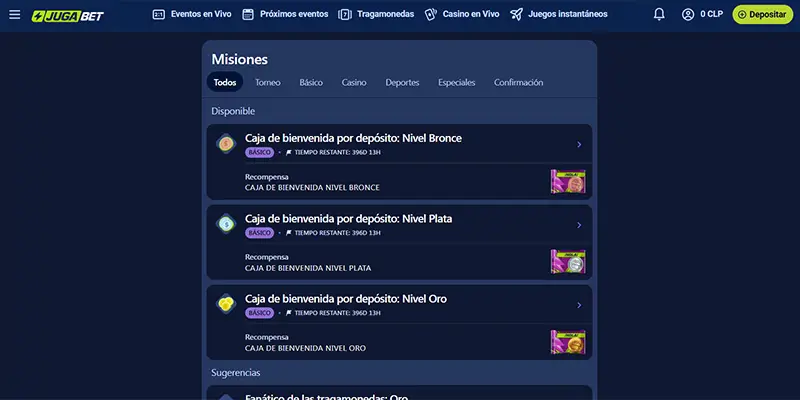The image size is (800, 400).
Task: Click the Tragamonedas slot icon
Action: [x=345, y=14]
